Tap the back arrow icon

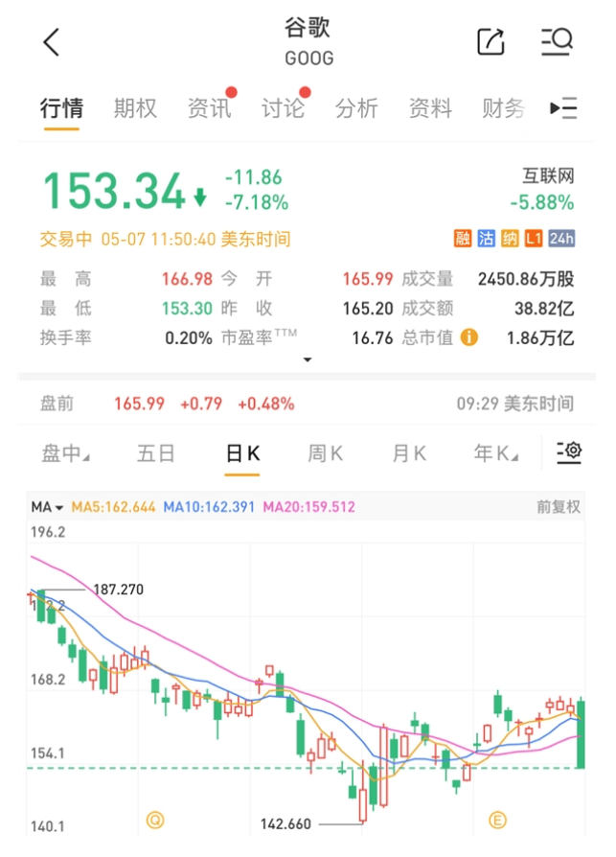[52, 42]
